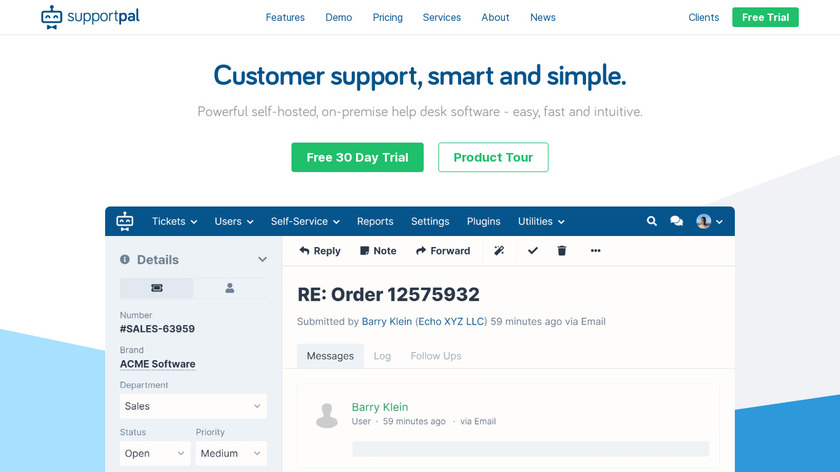Click the Free 30 Day Trial button
This screenshot has height=472, width=840.
point(357,157)
